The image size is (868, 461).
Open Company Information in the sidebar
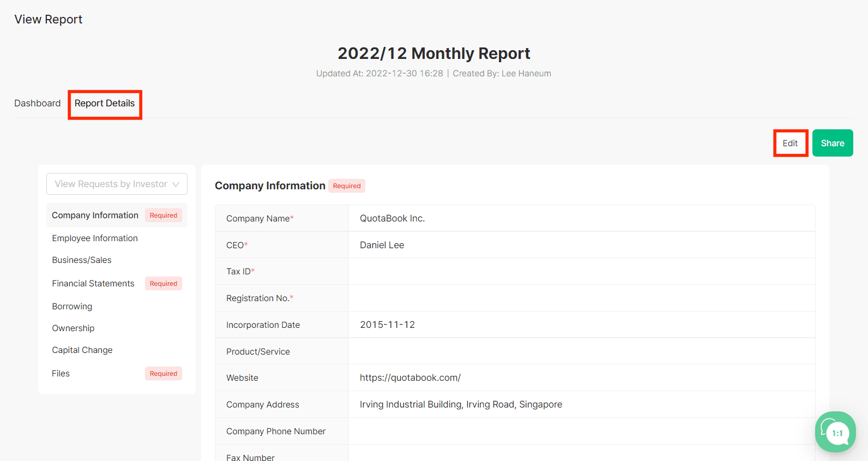tap(117, 215)
